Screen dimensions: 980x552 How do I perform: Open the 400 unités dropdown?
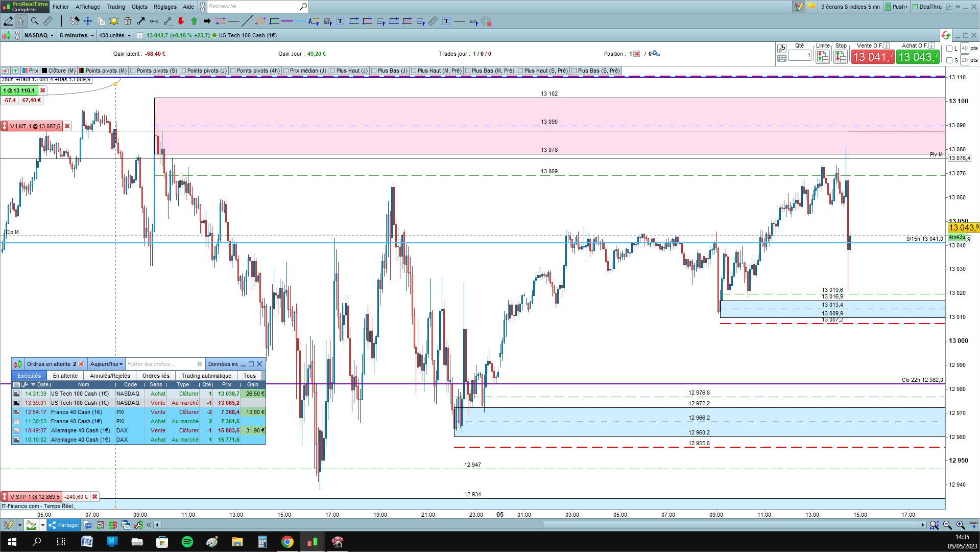[x=115, y=35]
